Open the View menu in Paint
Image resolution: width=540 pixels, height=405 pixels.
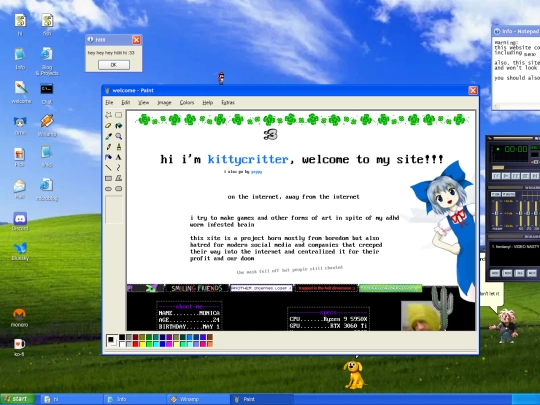click(x=144, y=103)
